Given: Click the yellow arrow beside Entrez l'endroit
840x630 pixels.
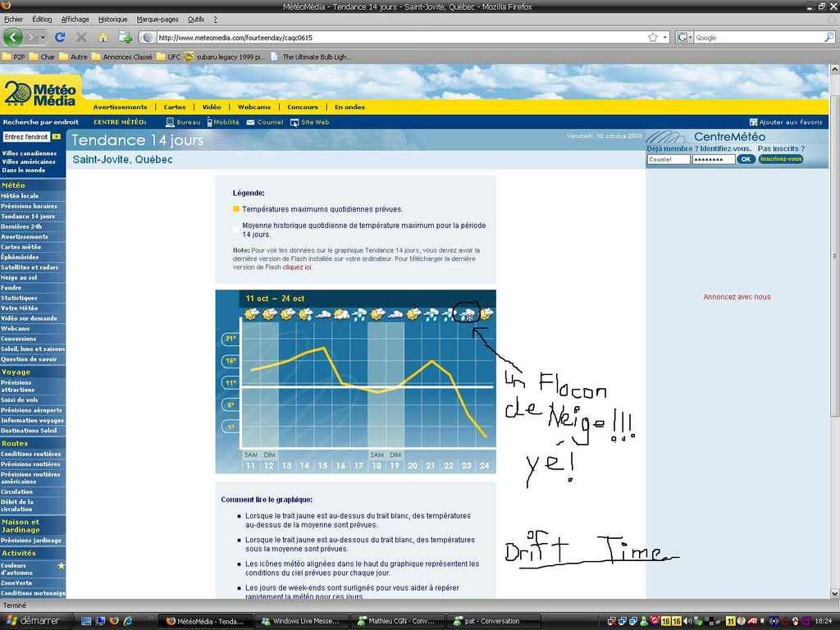Looking at the screenshot, I should click(57, 137).
